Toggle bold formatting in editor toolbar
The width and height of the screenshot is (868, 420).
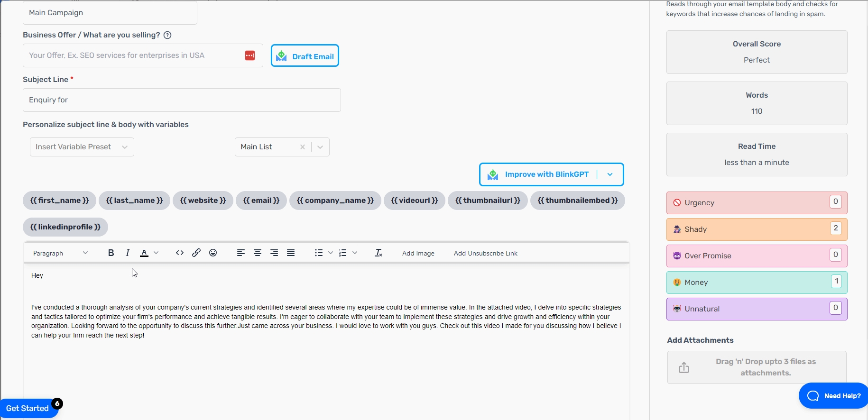point(111,253)
